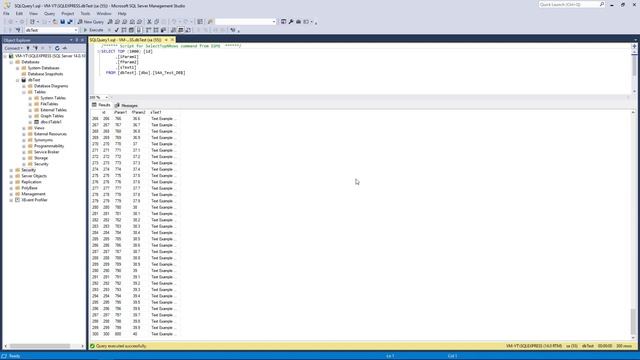Screen dimensions: 640x360
Task: Toggle auto-hide pin on Object Explorer
Action: coord(76,40)
